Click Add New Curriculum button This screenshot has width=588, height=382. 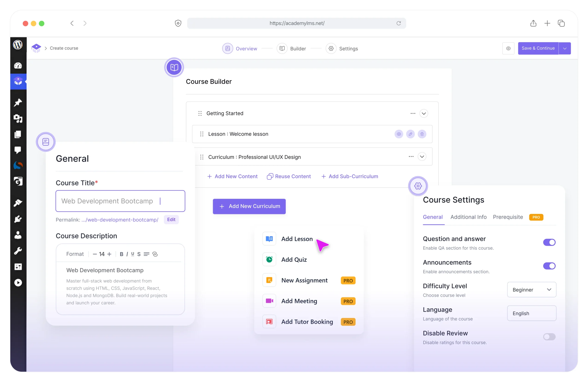point(249,206)
